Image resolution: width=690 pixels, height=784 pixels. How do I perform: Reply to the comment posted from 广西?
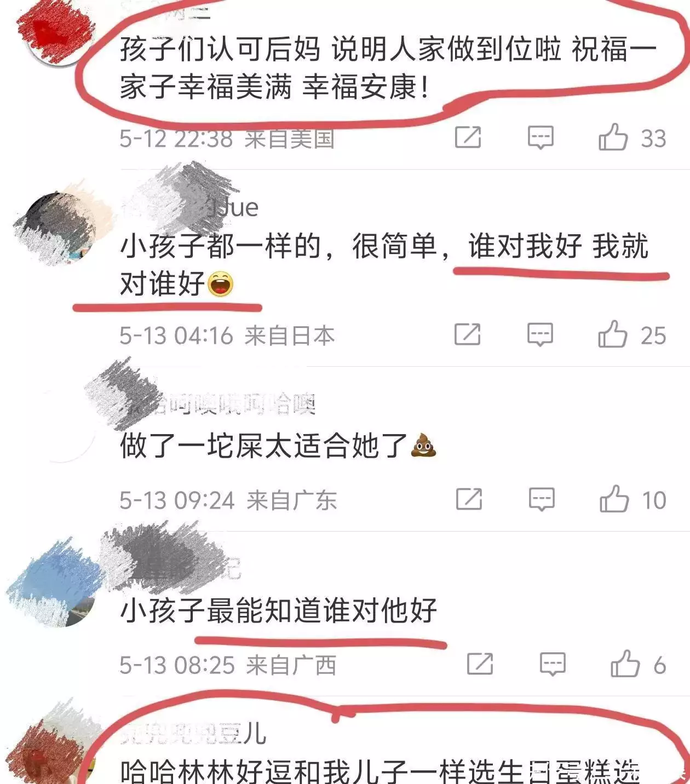tap(553, 664)
